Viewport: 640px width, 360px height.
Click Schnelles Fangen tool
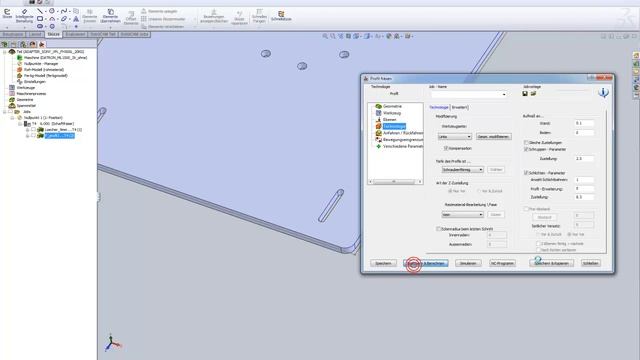259,16
